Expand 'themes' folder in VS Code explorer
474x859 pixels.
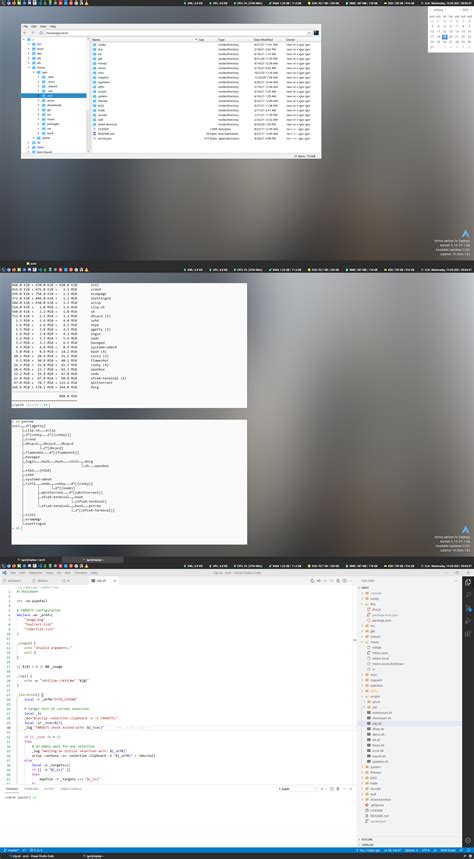pyautogui.click(x=362, y=772)
